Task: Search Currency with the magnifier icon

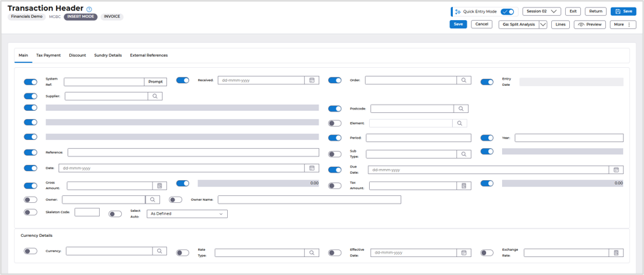Action: point(159,251)
